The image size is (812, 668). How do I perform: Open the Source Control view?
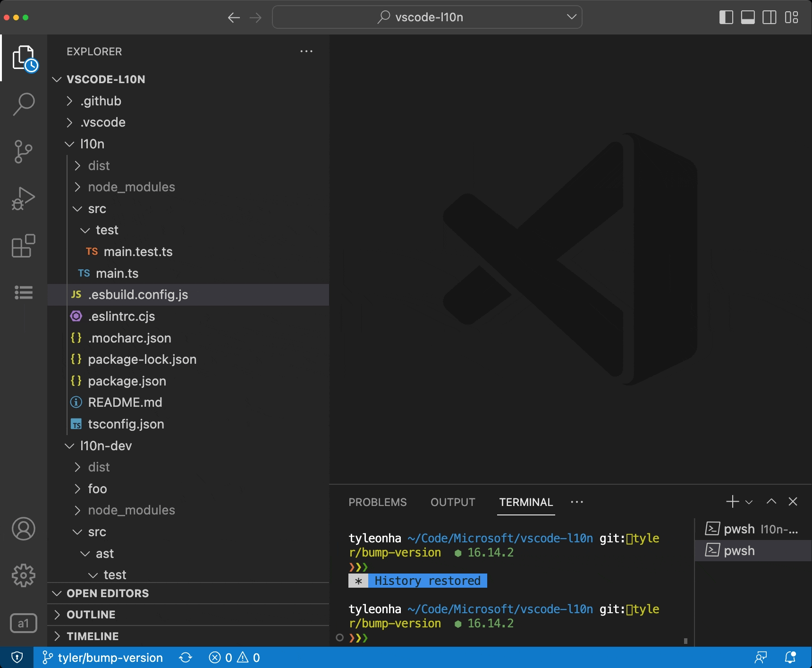tap(24, 152)
